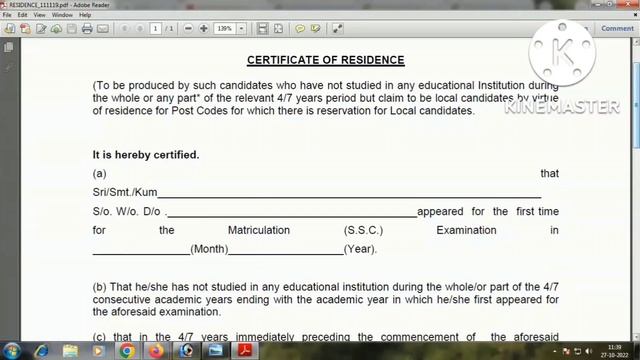
Task: Open the attachments panel paperclip icon
Action: (x=8, y=67)
